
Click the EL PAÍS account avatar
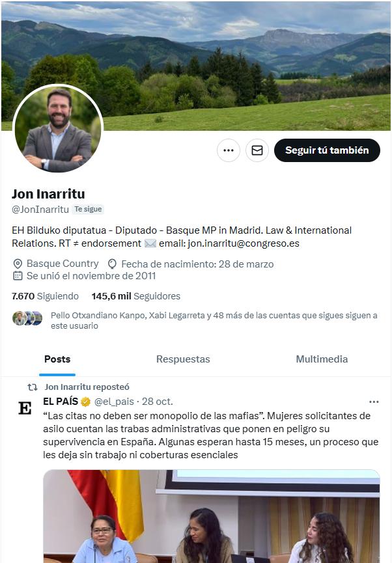point(25,408)
